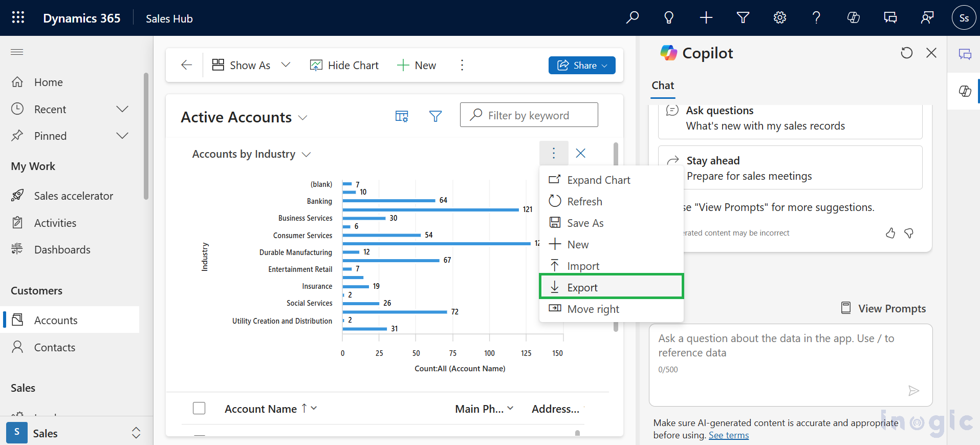Expand the Recent section in sidebar
980x445 pixels.
point(122,109)
